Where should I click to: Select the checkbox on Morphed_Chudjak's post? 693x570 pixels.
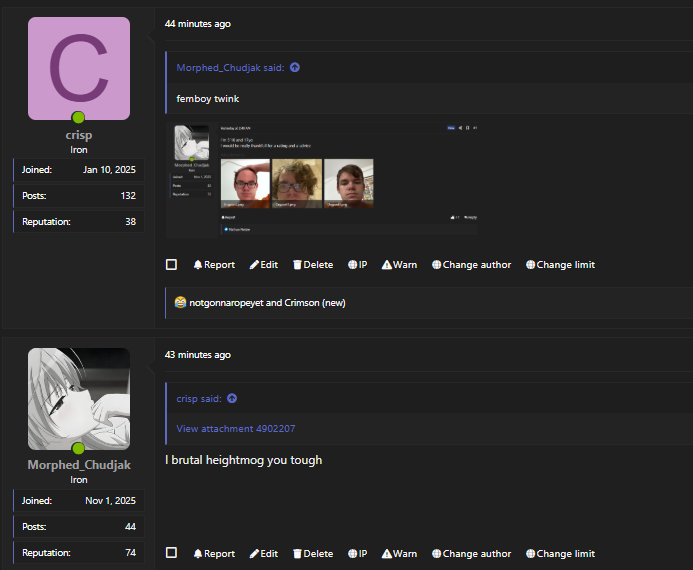[171, 553]
